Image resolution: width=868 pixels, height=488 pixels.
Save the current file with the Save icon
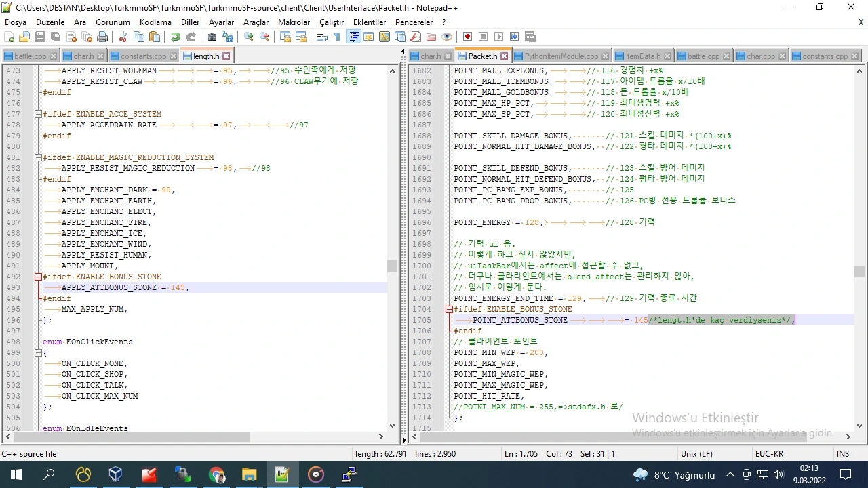pos(40,37)
